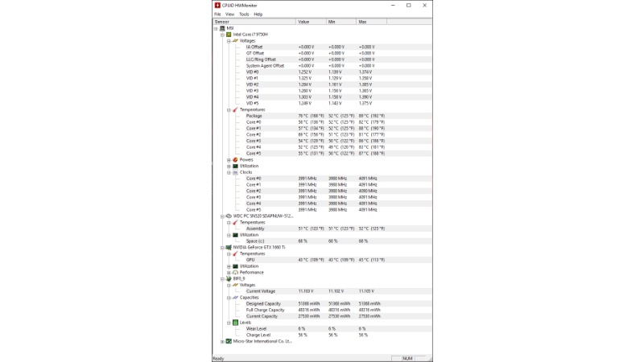Click the Intel Core i7 9750H processor icon
This screenshot has width=644, height=362.
229,35
